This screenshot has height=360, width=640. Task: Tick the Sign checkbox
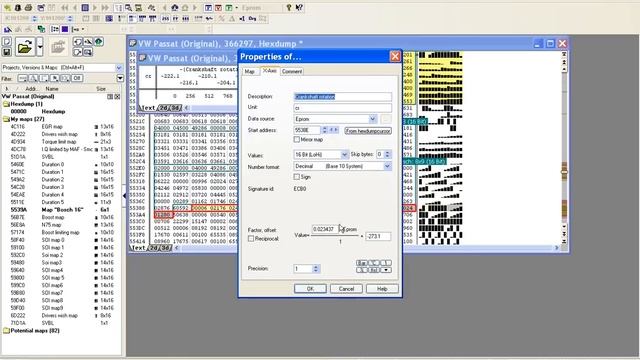click(x=297, y=177)
